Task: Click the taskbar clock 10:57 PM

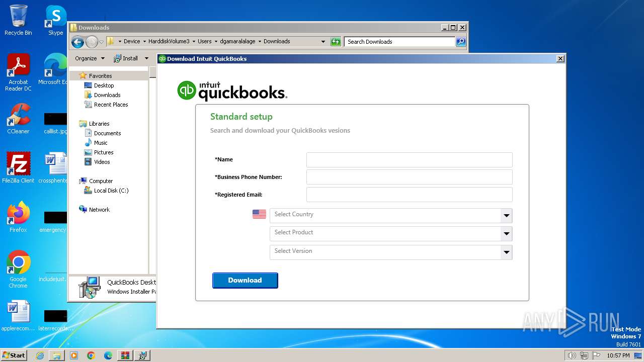Action: [618, 355]
